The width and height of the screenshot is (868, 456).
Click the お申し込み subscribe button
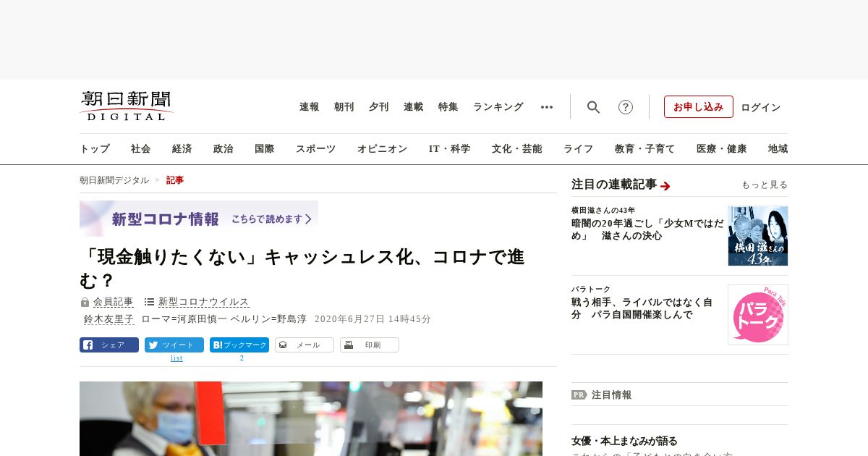click(699, 107)
